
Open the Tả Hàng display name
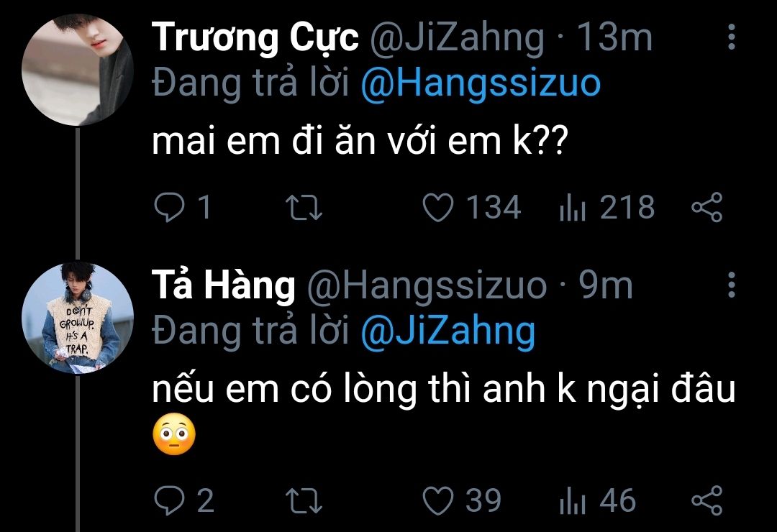224,287
